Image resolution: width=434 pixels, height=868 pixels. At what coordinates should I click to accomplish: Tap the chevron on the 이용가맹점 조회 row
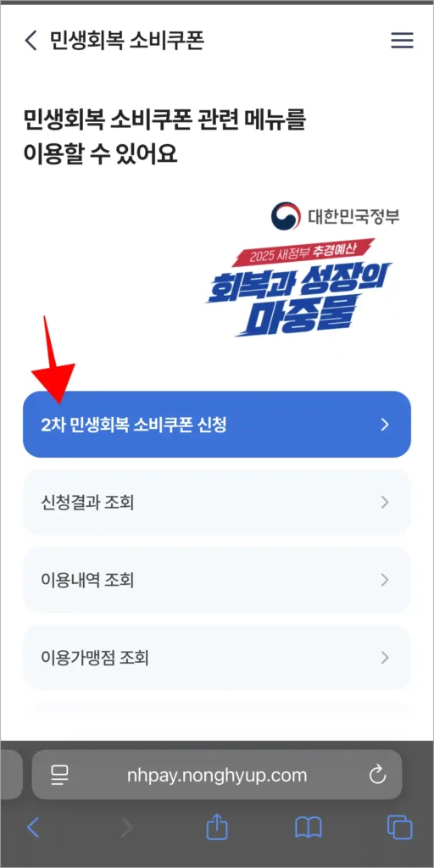(x=386, y=658)
